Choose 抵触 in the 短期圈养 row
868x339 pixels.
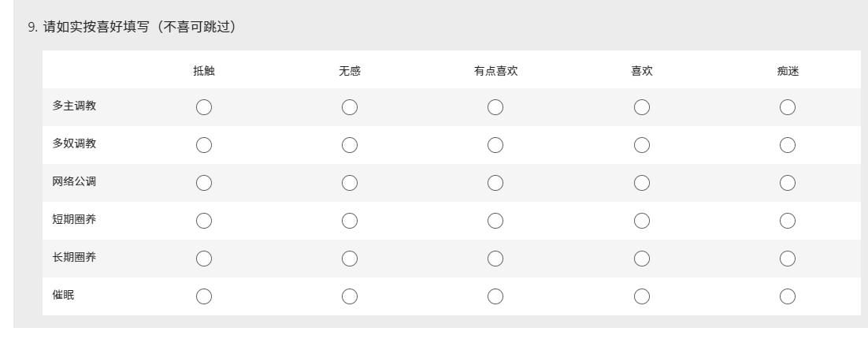pos(203,221)
